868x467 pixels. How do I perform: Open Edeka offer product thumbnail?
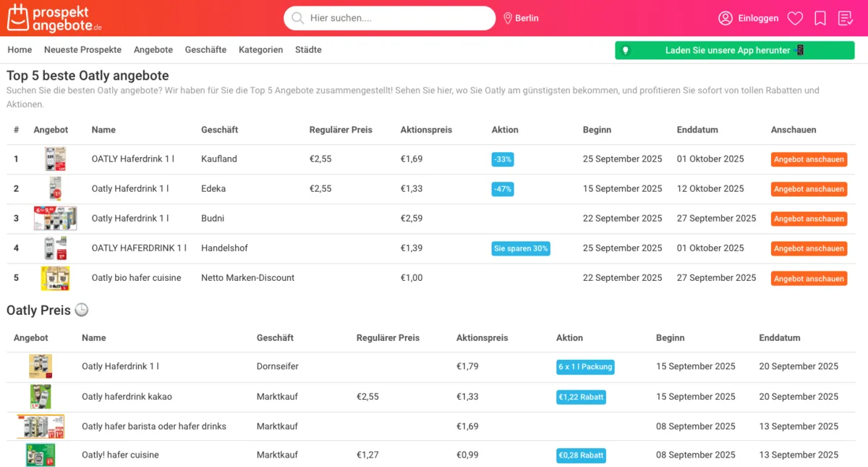point(55,189)
